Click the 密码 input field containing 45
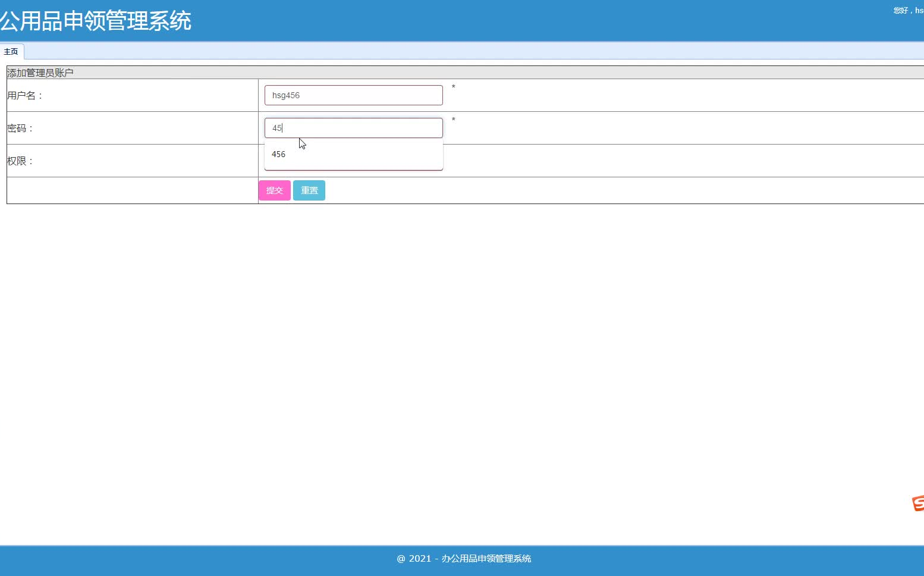 (354, 128)
